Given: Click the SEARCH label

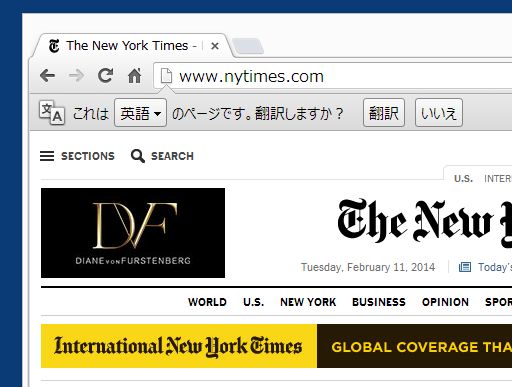Looking at the screenshot, I should coord(172,156).
